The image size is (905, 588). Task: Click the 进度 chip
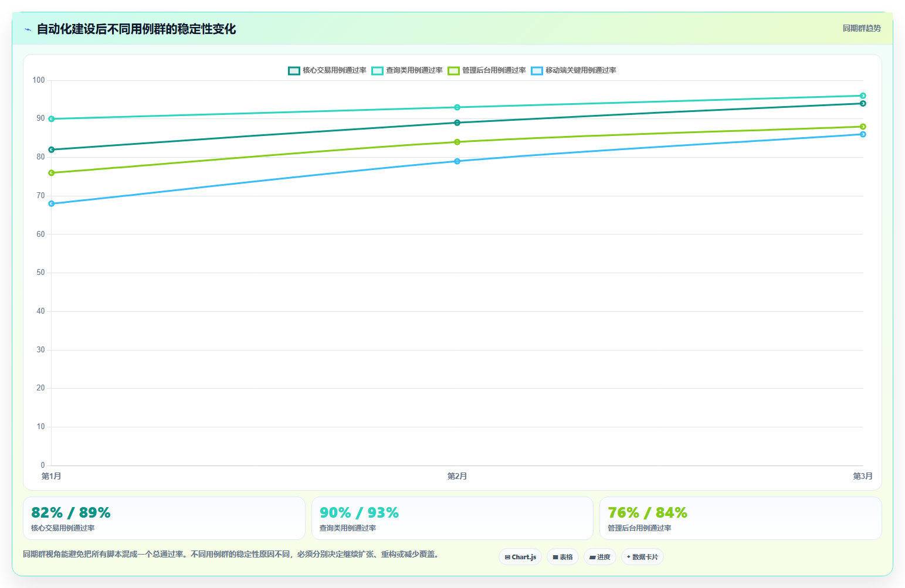pyautogui.click(x=600, y=557)
